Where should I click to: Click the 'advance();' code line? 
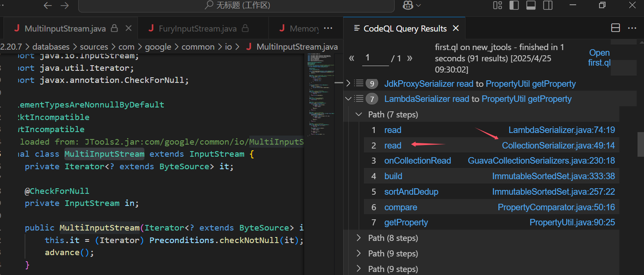(x=69, y=252)
